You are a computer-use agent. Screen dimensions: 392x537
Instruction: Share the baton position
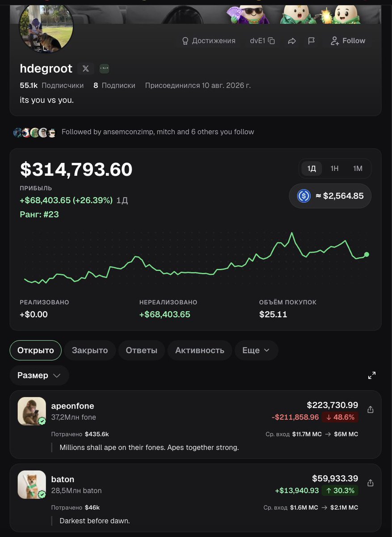[370, 483]
